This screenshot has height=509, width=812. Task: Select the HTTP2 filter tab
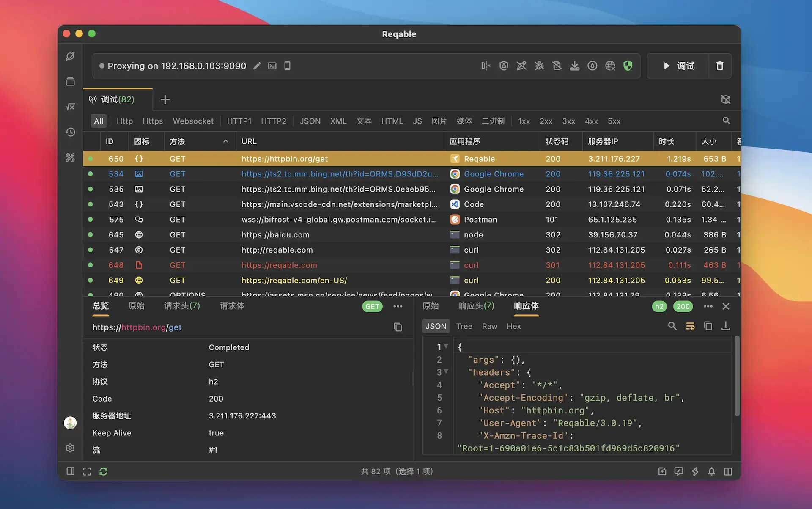pyautogui.click(x=274, y=121)
